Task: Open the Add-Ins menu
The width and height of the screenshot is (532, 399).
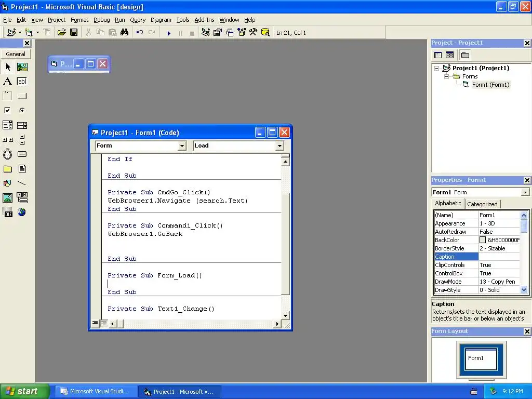Action: click(204, 20)
